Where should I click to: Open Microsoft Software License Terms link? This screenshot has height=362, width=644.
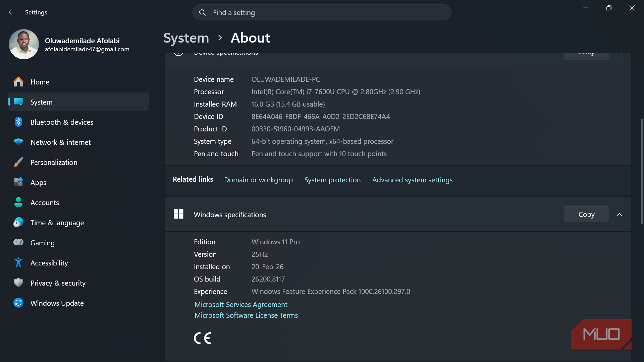click(246, 315)
